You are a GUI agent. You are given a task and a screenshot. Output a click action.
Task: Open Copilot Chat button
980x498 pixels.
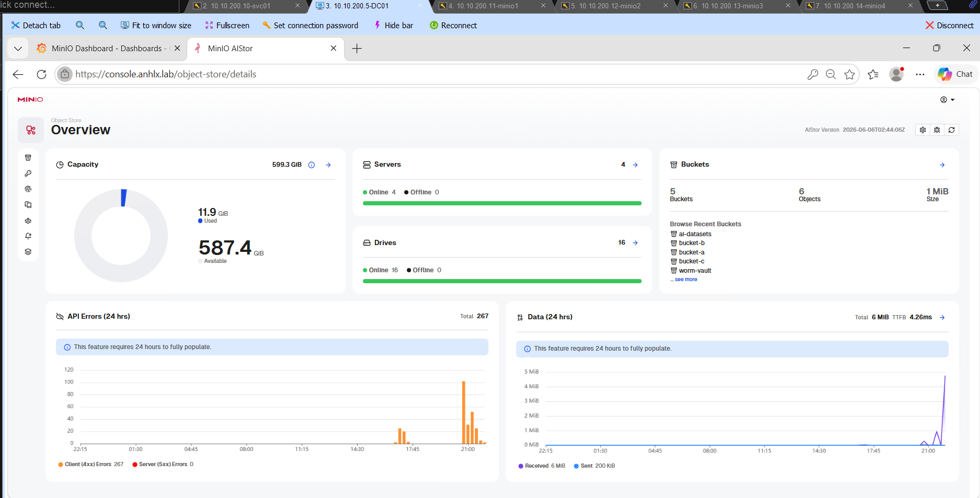tap(955, 74)
